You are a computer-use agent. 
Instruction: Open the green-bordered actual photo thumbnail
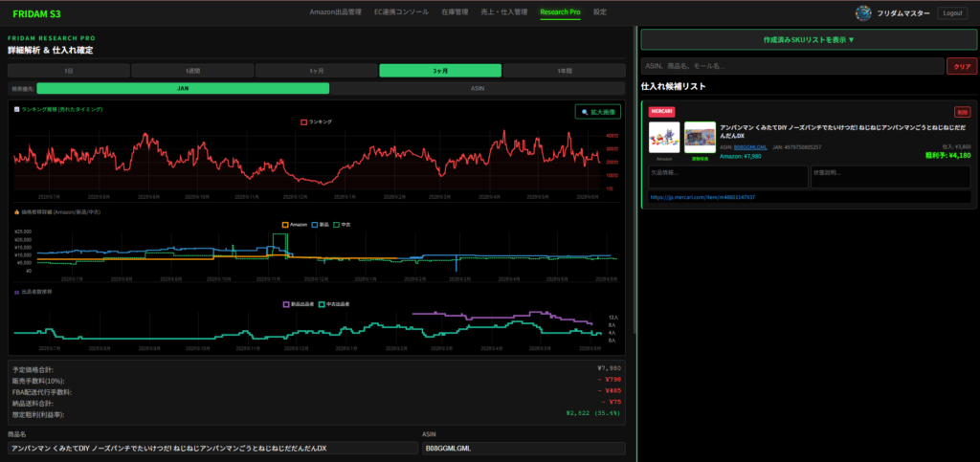pos(700,138)
